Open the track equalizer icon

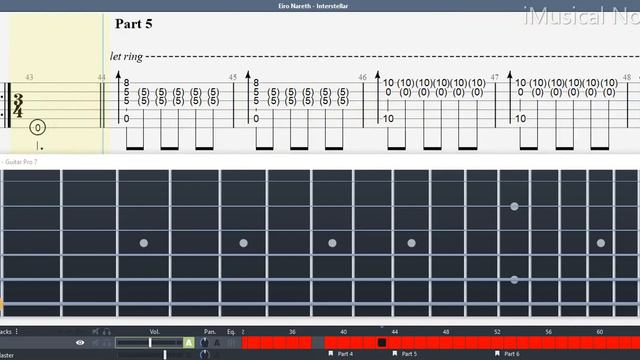tap(231, 343)
